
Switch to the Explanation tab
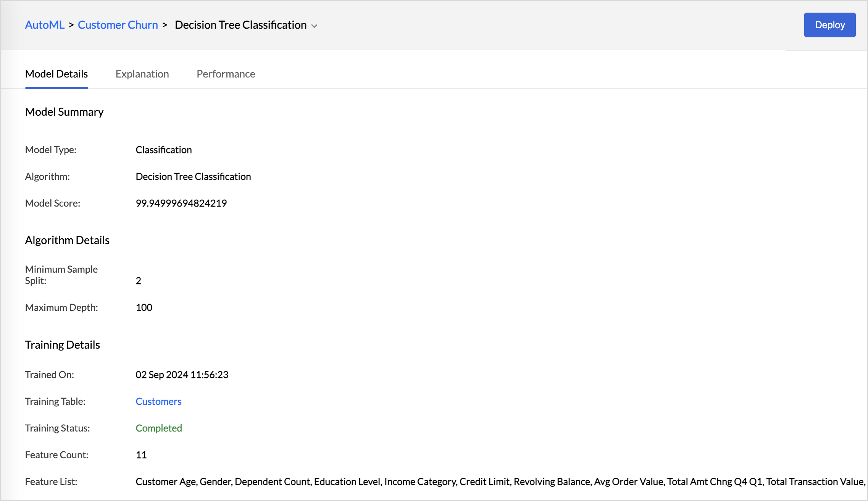click(x=142, y=74)
